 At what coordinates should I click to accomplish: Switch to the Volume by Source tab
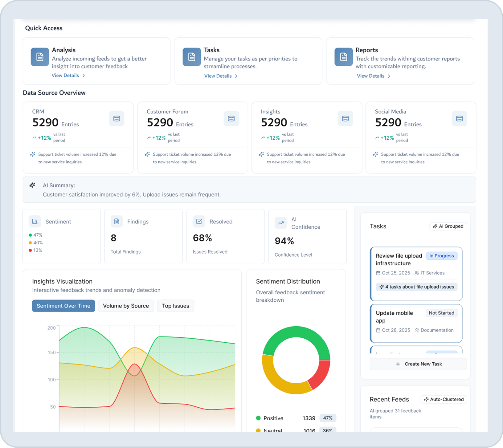pyautogui.click(x=126, y=306)
